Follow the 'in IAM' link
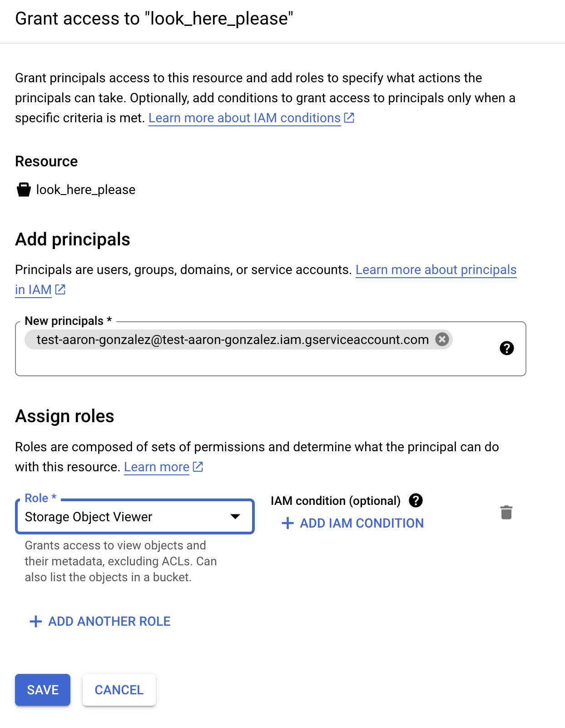This screenshot has width=565, height=728. click(33, 289)
